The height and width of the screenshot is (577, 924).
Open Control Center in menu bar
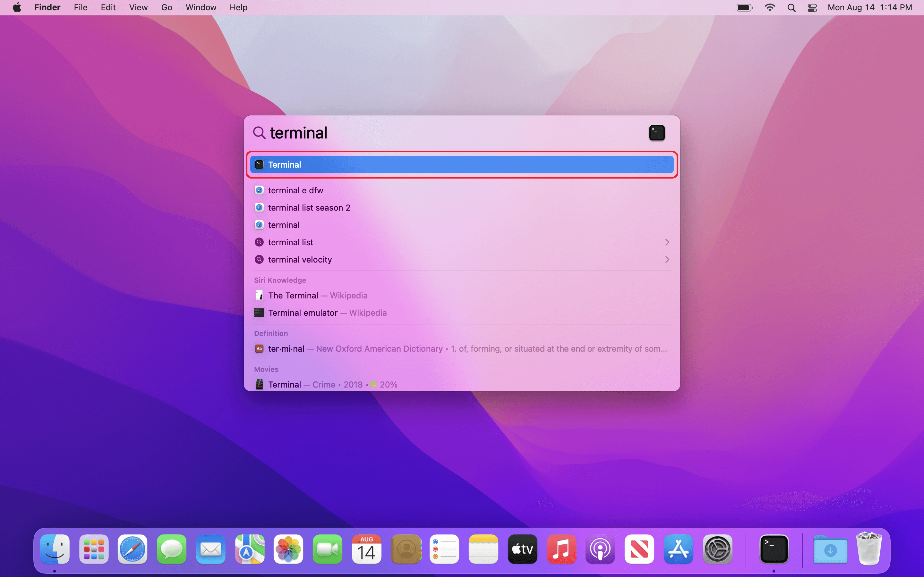click(812, 8)
